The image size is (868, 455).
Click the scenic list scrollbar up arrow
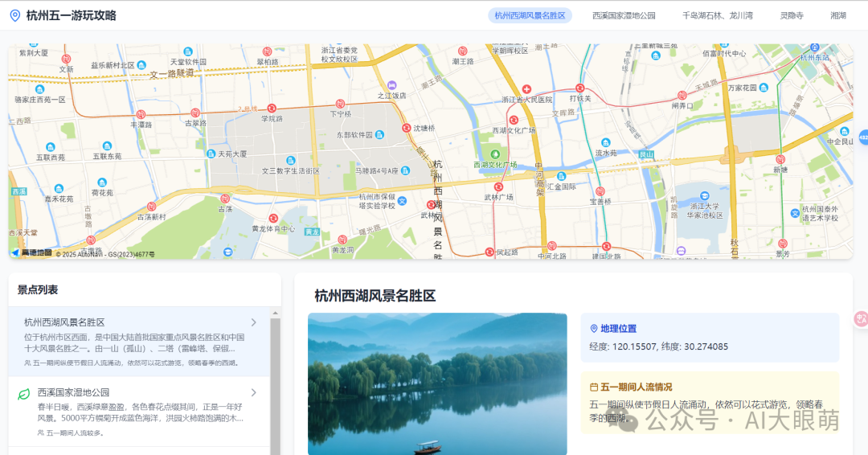pos(275,313)
